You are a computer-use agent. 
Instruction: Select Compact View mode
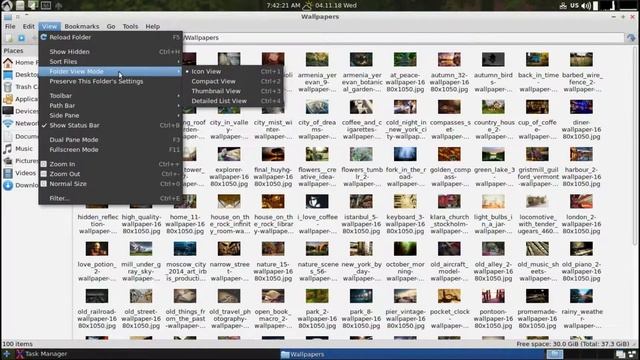click(233, 81)
